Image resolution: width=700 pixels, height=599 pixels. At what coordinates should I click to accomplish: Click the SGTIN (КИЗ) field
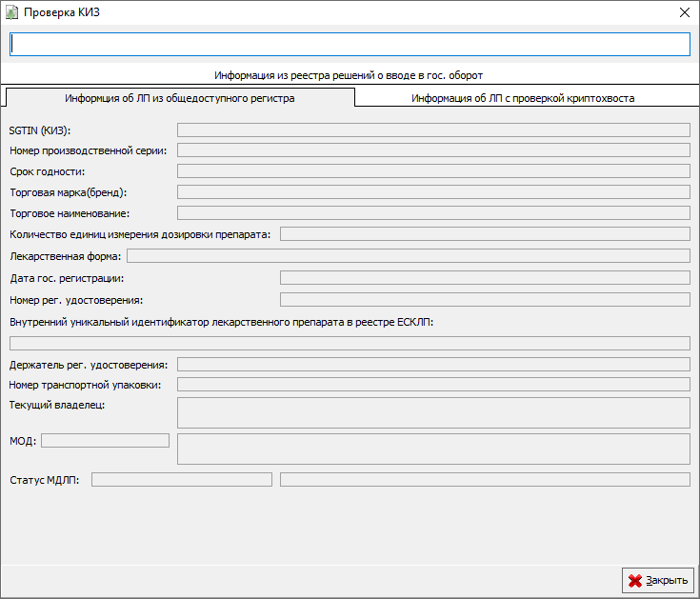click(x=433, y=130)
